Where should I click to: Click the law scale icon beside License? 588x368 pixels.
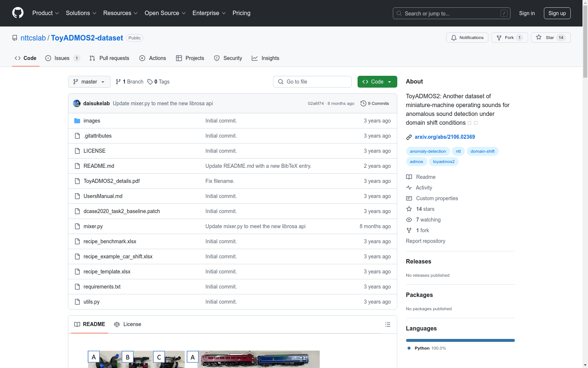click(x=117, y=324)
